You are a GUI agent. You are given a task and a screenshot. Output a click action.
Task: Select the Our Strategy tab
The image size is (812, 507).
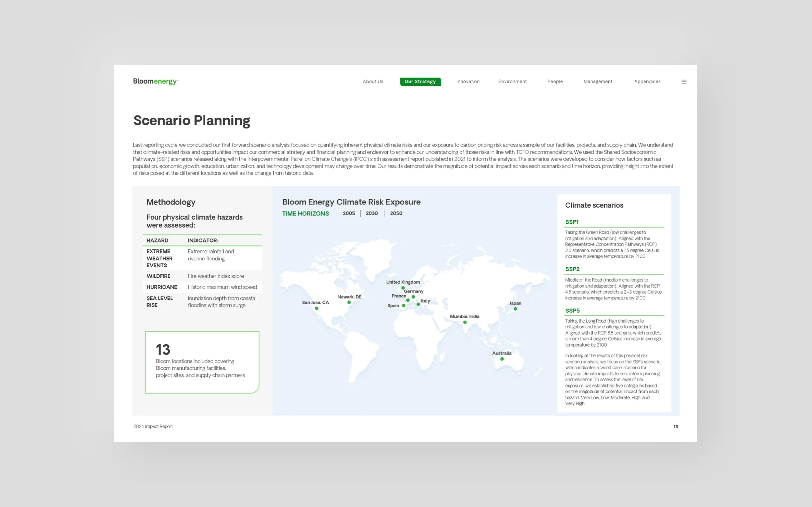420,81
